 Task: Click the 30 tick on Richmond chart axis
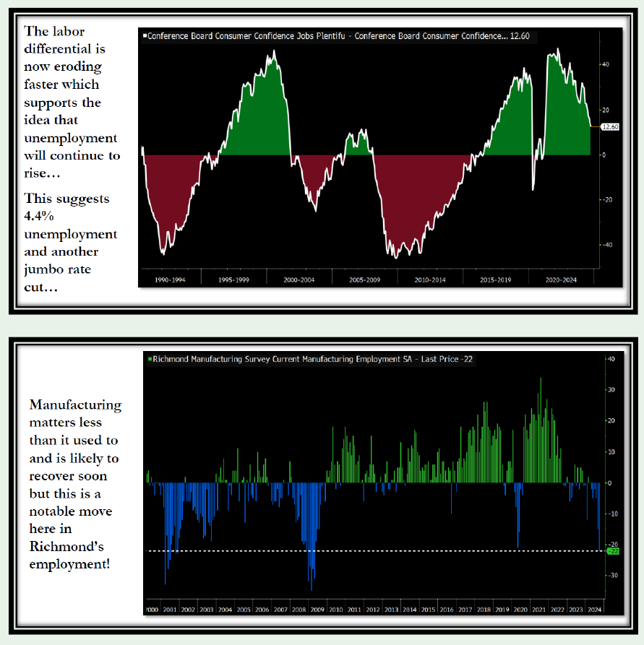(611, 389)
